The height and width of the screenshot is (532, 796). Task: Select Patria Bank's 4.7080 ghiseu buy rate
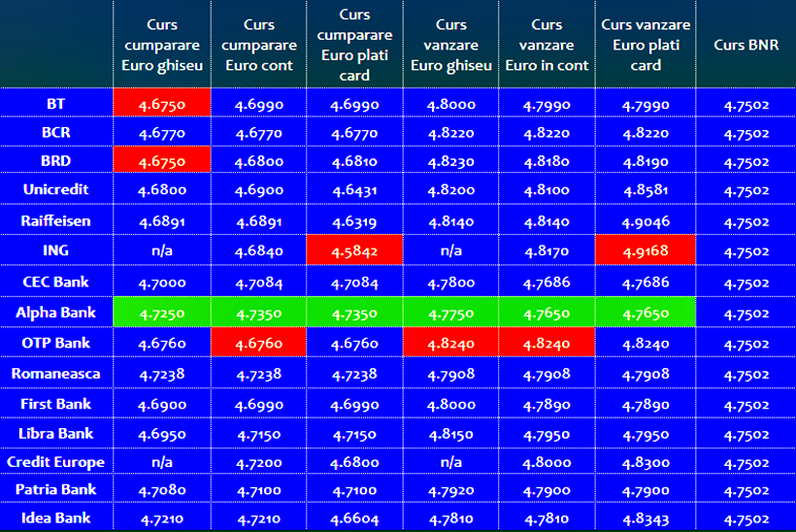pos(162,491)
